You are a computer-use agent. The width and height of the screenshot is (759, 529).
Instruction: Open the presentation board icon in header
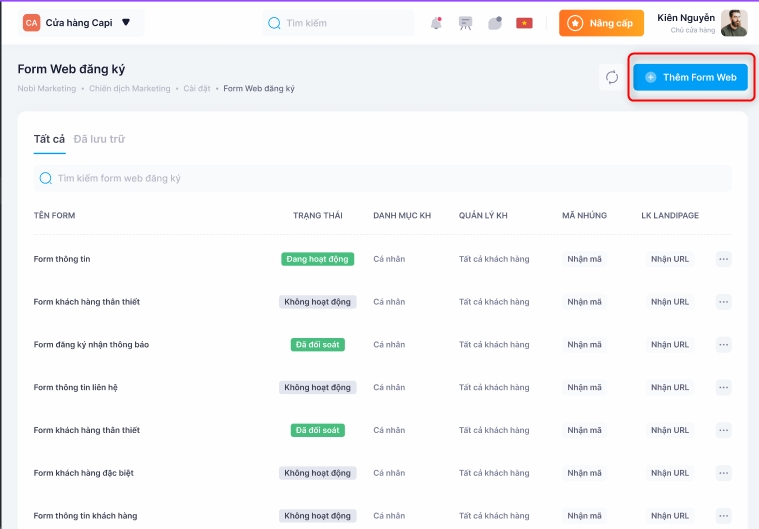click(x=465, y=23)
